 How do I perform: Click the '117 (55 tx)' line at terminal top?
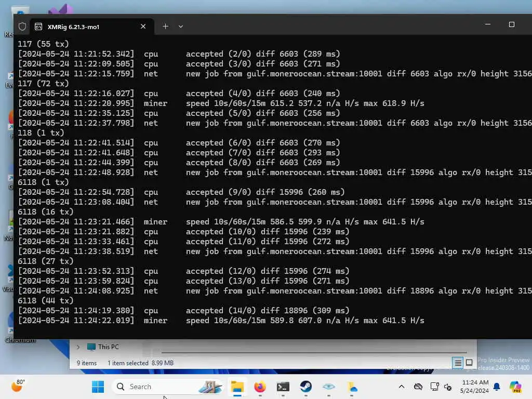click(x=43, y=44)
